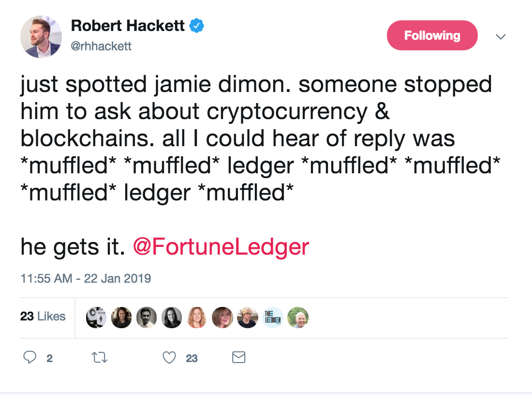Retweet this tweet using the retweet icon
This screenshot has height=395, width=532.
coord(99,358)
